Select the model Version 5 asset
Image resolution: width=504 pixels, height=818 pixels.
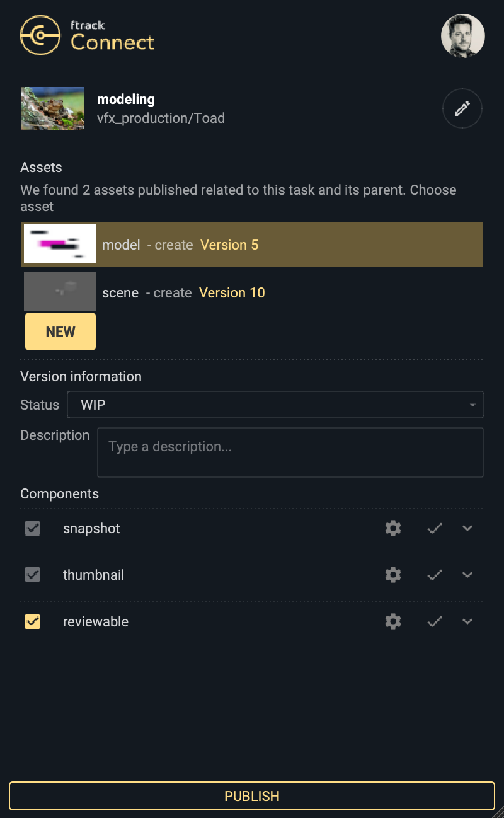(252, 245)
